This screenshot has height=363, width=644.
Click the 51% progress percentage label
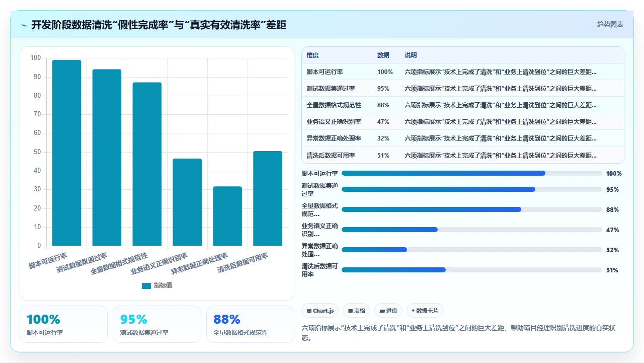[x=612, y=270]
